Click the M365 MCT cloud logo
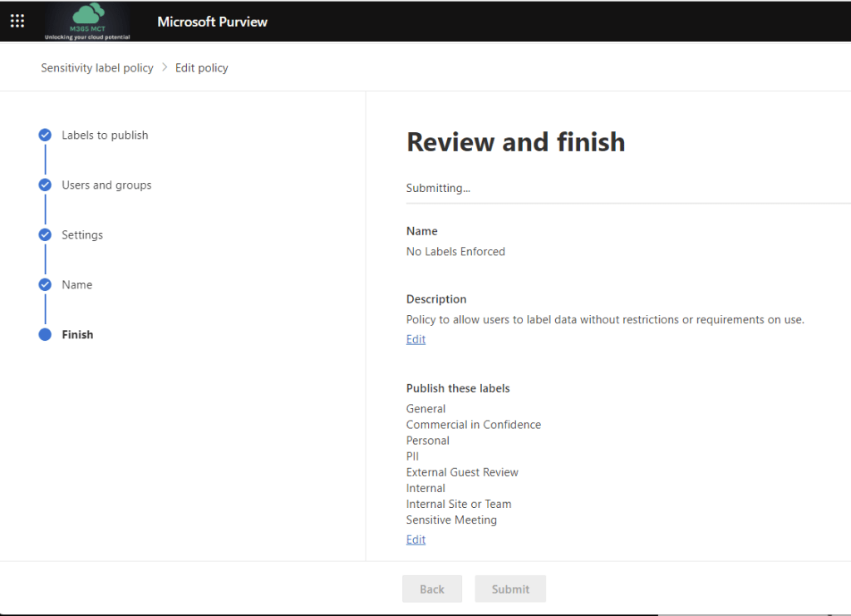This screenshot has width=851, height=616. coord(89,21)
